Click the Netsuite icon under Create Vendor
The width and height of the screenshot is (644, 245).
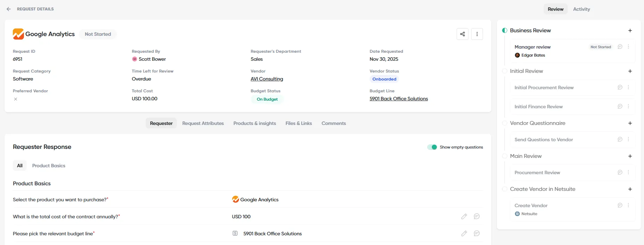(517, 214)
